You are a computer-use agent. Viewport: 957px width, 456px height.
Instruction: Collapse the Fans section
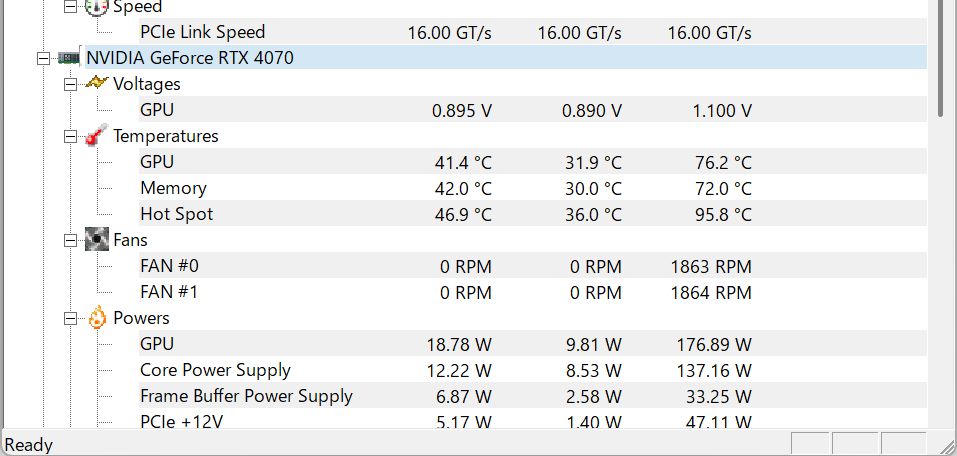tap(71, 240)
